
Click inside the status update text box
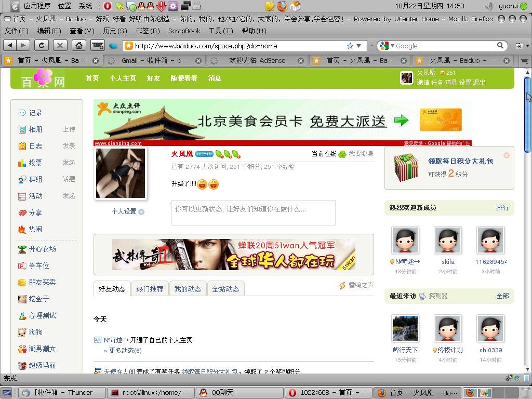coord(254,212)
